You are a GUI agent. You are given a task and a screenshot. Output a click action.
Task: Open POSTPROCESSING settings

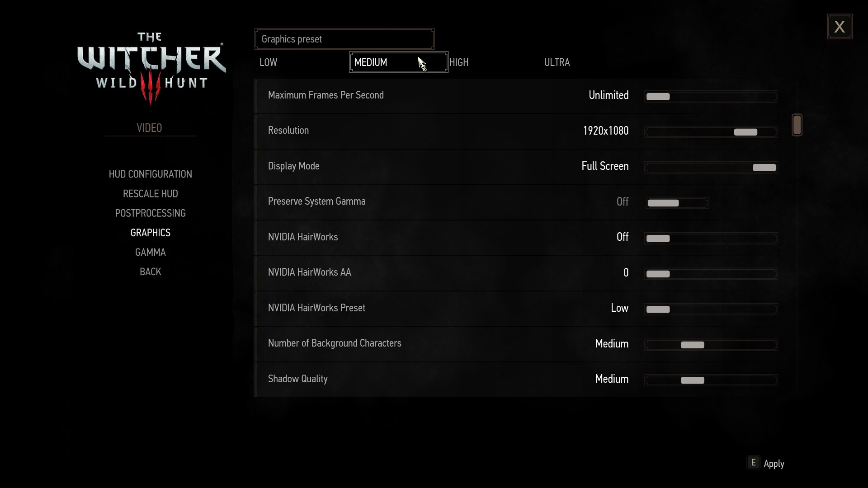(x=150, y=213)
